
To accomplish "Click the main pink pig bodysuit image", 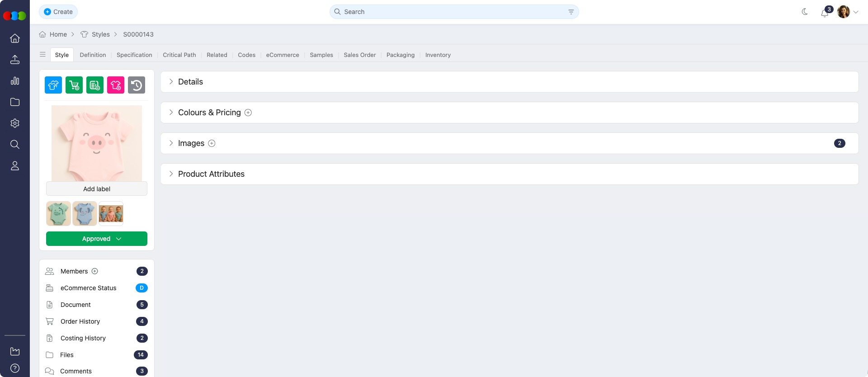I will coord(97,143).
